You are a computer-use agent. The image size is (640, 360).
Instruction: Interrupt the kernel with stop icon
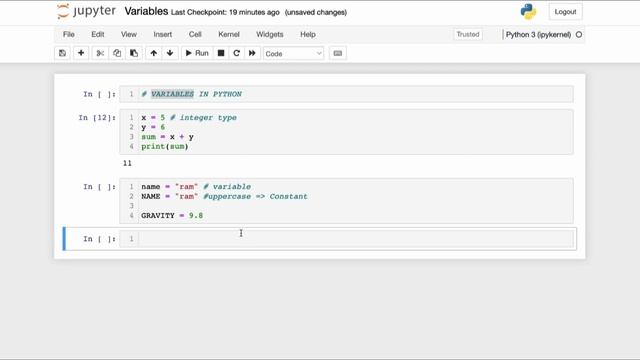[221, 53]
